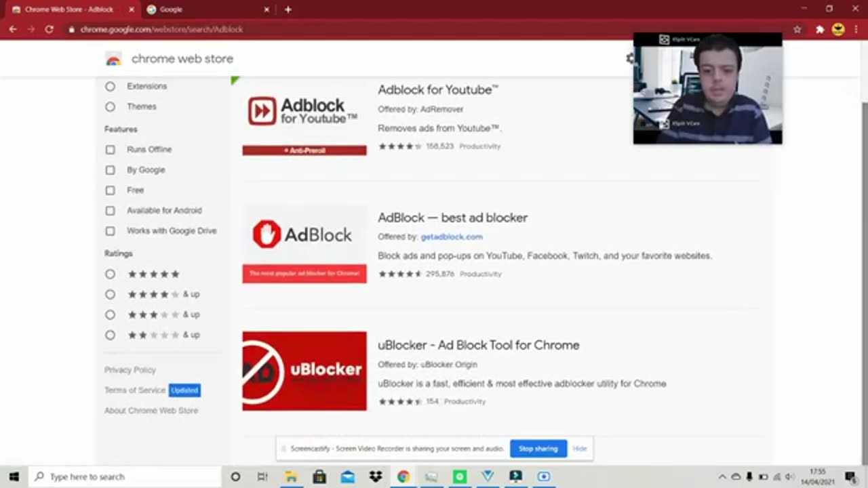This screenshot has width=868, height=488.
Task: Click the Updated badge
Action: [x=184, y=390]
